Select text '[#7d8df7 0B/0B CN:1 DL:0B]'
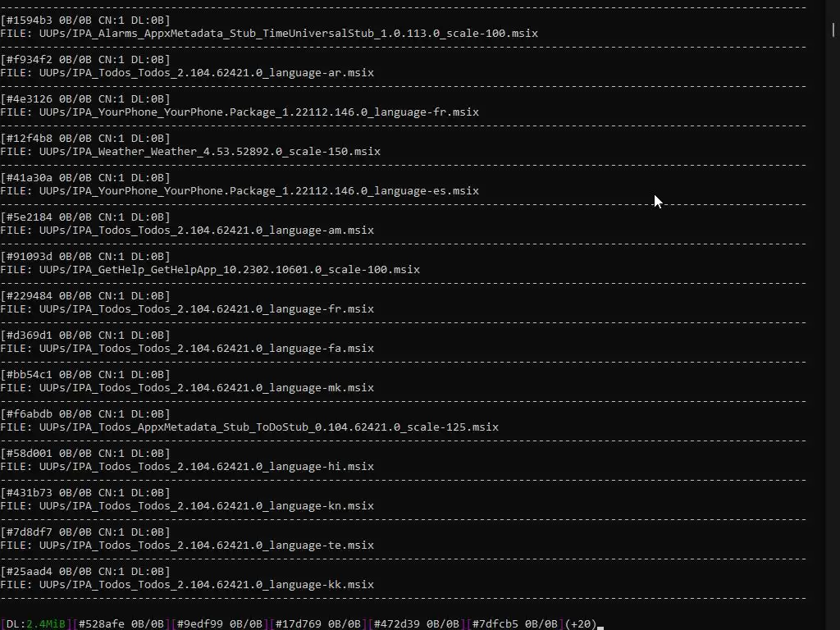This screenshot has height=630, width=840. [x=85, y=532]
